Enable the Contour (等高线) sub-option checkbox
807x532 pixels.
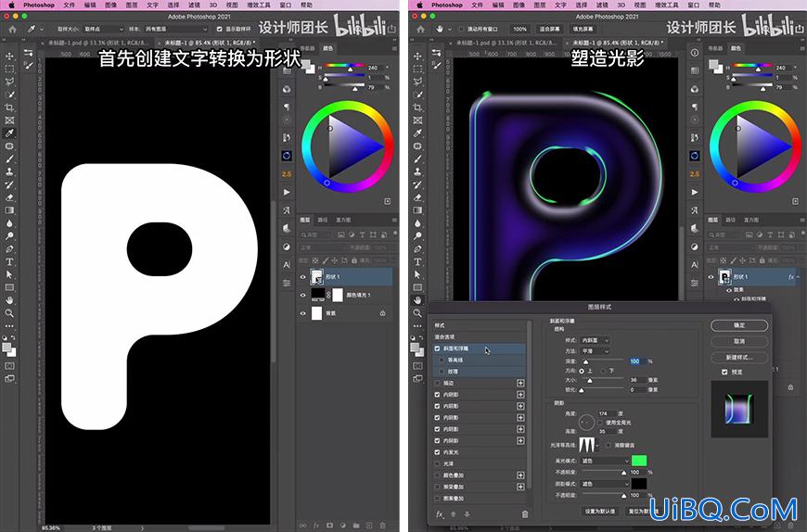(442, 360)
